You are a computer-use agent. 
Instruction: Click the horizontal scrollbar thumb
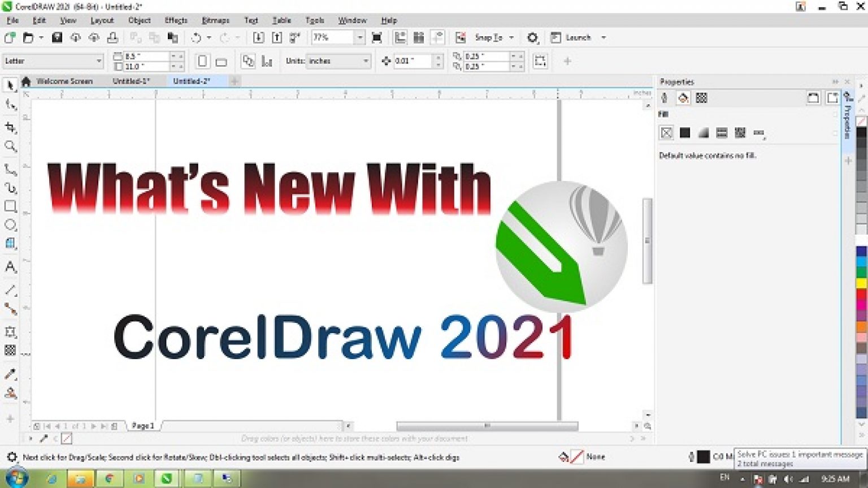point(487,426)
